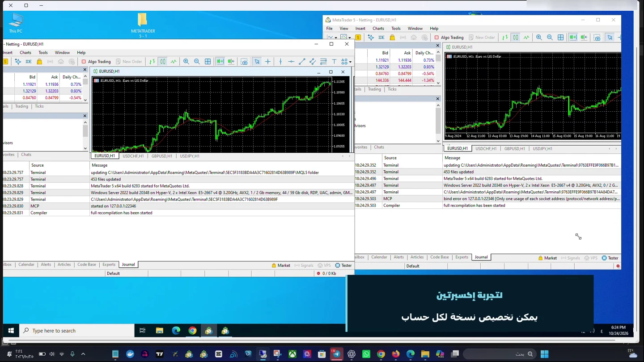Open the Windows Start button
644x362 pixels.
coord(11,331)
